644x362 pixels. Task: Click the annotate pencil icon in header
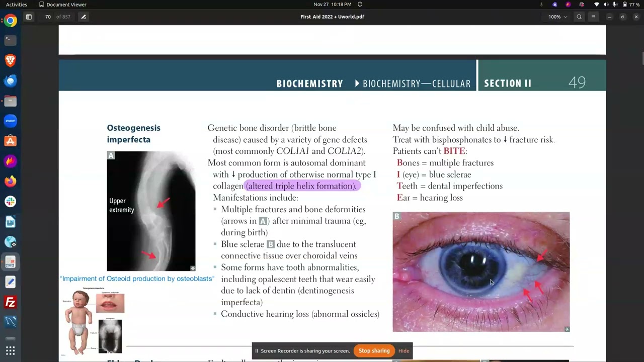(84, 17)
